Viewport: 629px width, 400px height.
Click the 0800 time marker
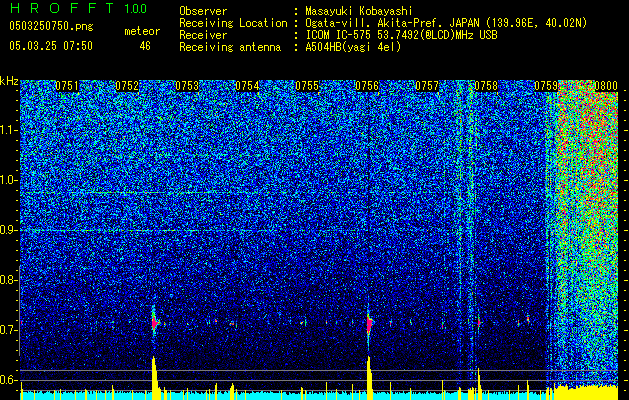coord(606,86)
